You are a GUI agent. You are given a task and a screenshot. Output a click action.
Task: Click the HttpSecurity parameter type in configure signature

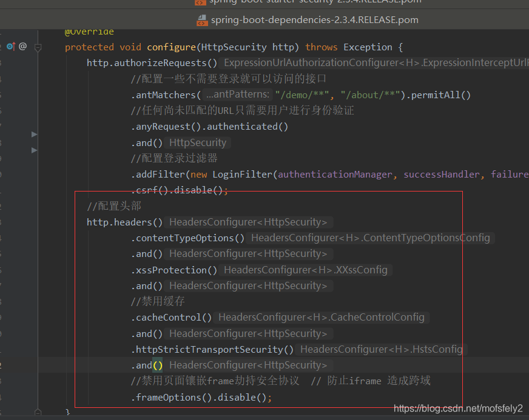tap(234, 47)
